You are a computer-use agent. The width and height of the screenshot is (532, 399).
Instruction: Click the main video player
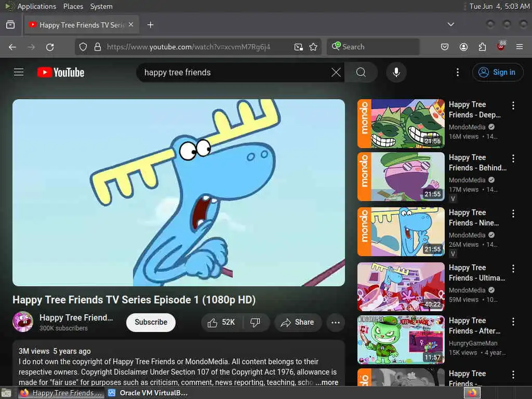pos(179,193)
